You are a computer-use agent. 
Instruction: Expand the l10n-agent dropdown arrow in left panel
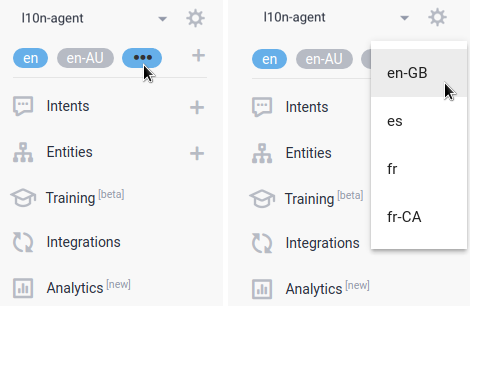[x=162, y=19]
